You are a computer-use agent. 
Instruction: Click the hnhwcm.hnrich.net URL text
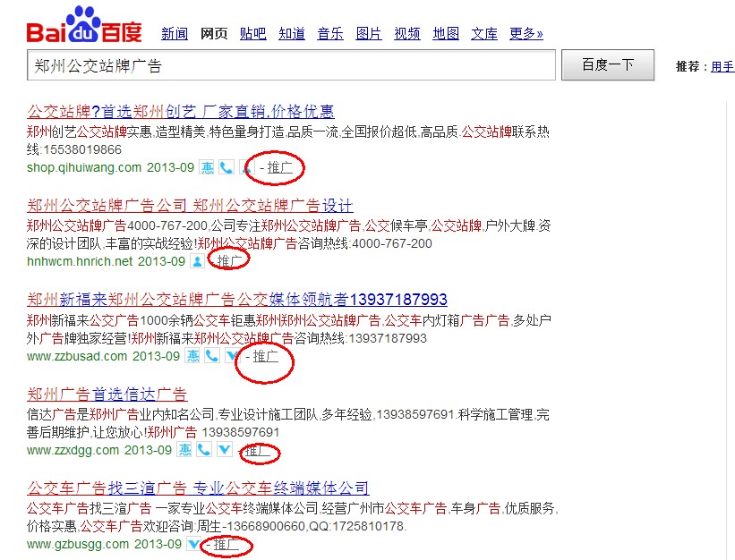80,261
